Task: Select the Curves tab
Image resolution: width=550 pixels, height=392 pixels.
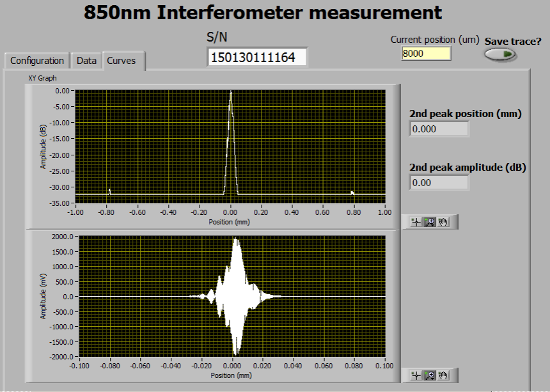Action: tap(122, 61)
